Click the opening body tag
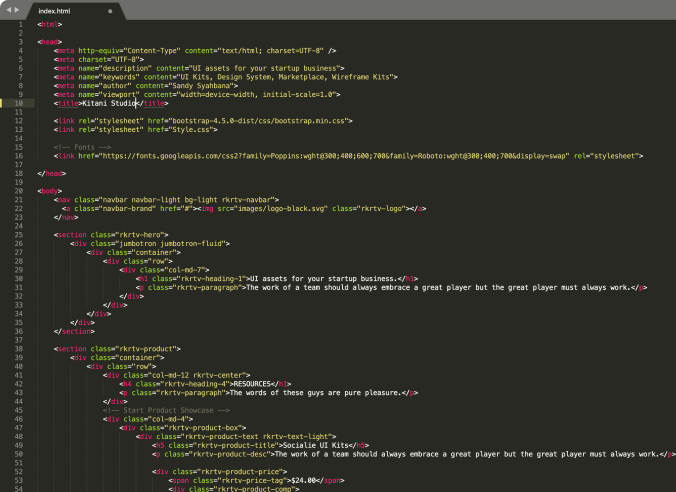676x492 pixels. (50, 191)
